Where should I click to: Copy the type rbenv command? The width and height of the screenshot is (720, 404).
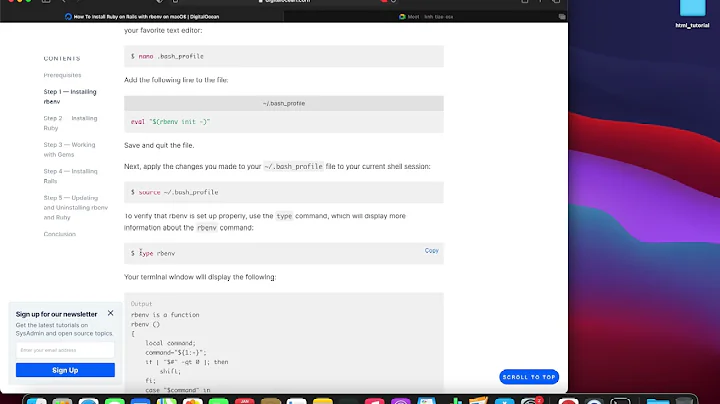432,251
